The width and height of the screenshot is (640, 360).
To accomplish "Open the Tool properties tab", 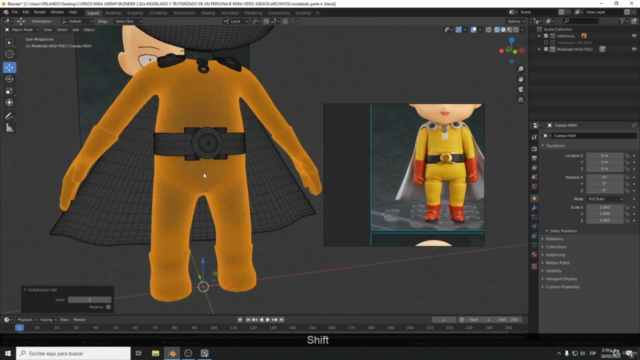I will [x=534, y=137].
